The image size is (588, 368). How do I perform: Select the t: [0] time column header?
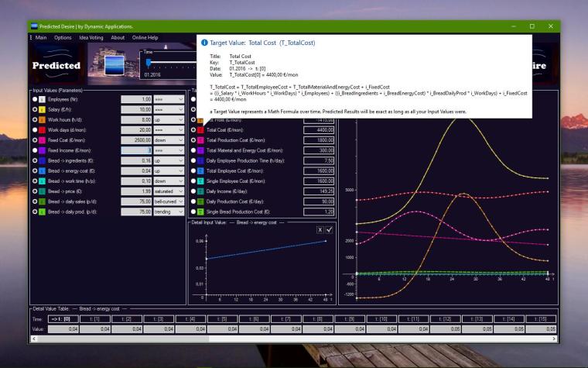point(63,319)
